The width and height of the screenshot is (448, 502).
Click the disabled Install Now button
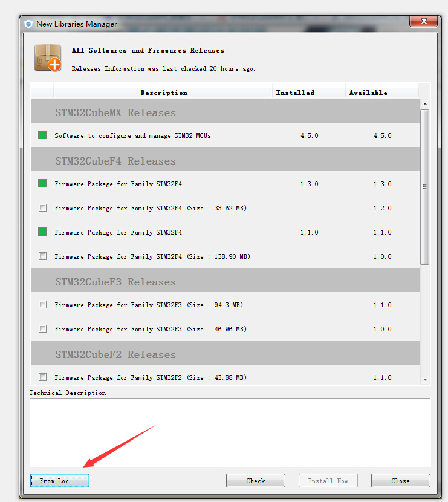pyautogui.click(x=328, y=481)
